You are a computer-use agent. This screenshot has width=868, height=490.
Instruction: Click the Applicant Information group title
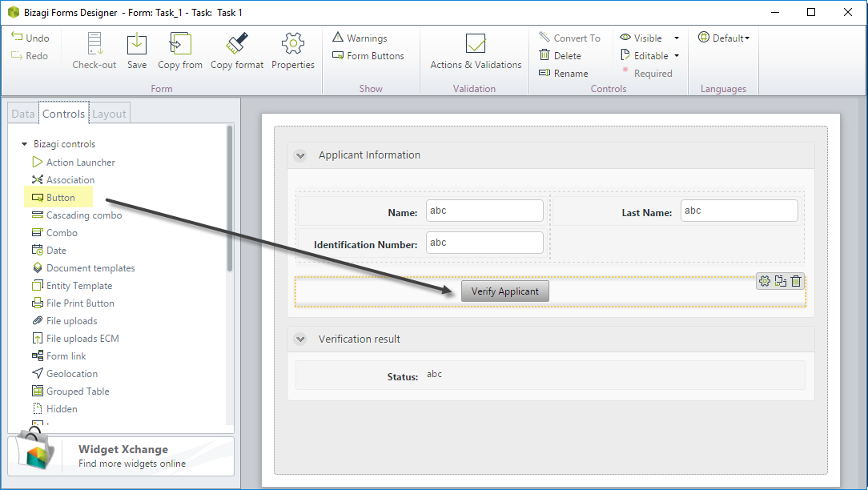click(369, 155)
